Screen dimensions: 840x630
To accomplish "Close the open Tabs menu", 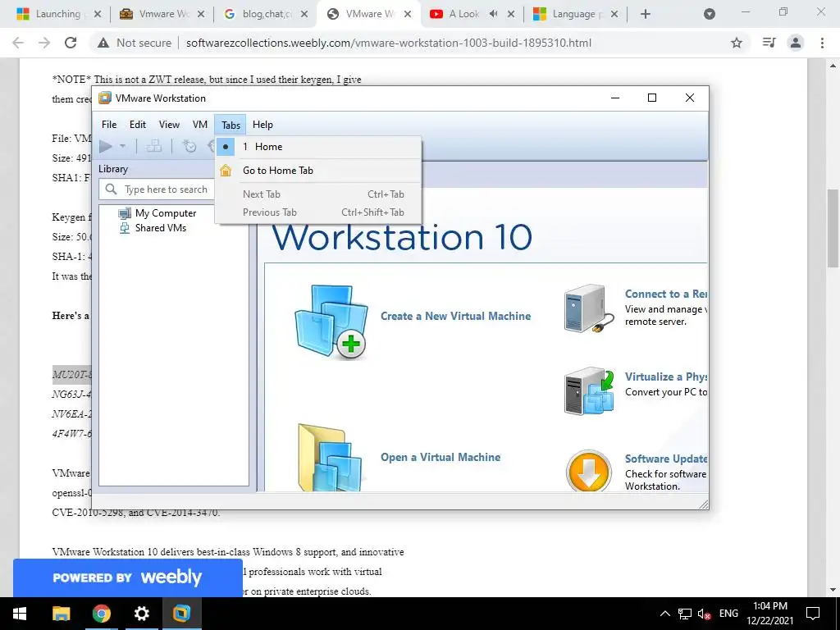I will pyautogui.click(x=231, y=125).
